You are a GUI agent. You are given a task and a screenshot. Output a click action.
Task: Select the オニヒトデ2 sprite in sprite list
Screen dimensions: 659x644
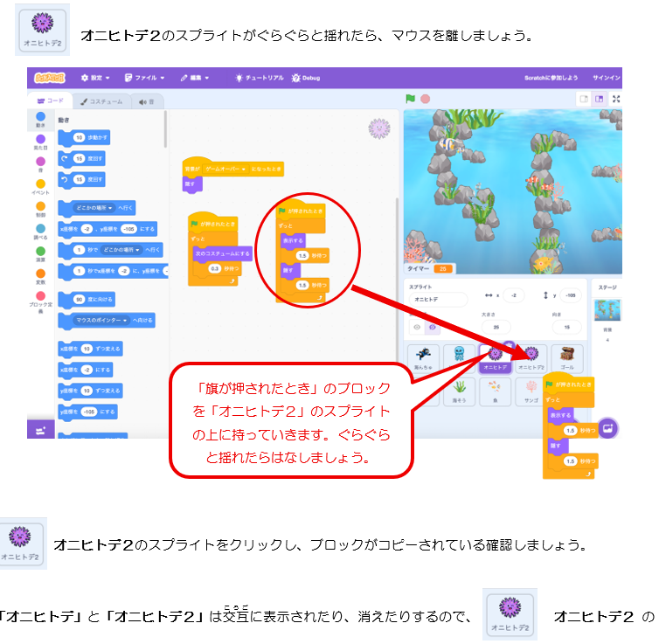529,357
